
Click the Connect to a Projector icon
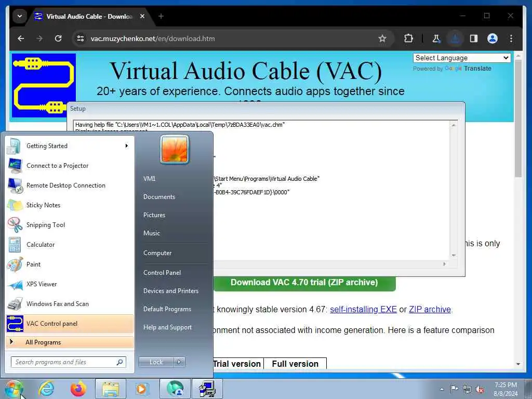coord(15,166)
